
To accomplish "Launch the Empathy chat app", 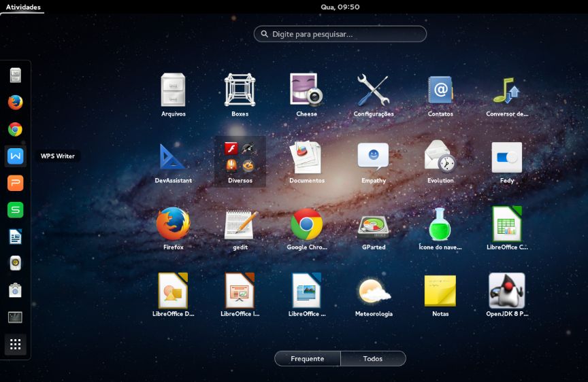I will click(x=374, y=162).
